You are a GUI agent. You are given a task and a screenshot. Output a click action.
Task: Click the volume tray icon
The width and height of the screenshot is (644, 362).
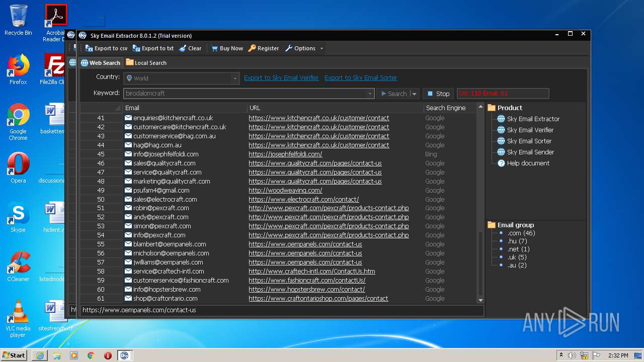click(x=572, y=355)
